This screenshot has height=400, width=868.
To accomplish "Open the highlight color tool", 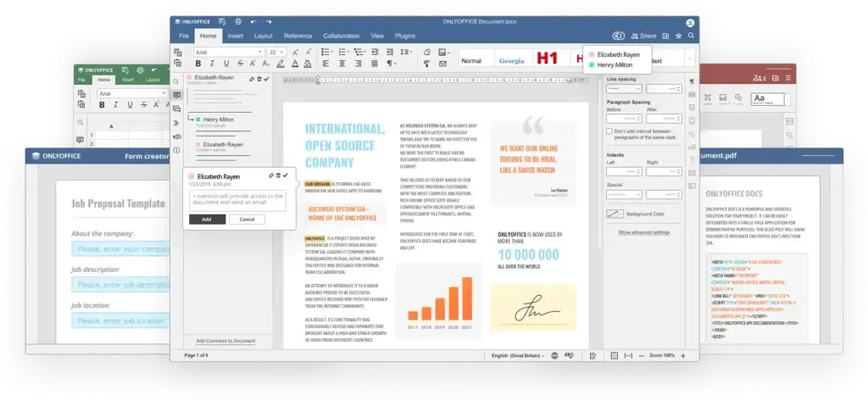I will (x=281, y=64).
